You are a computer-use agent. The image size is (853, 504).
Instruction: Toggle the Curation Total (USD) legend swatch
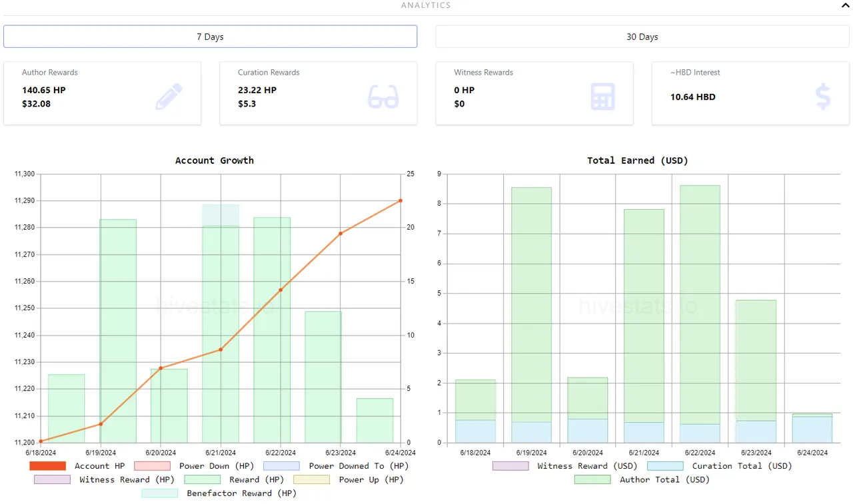(665, 466)
